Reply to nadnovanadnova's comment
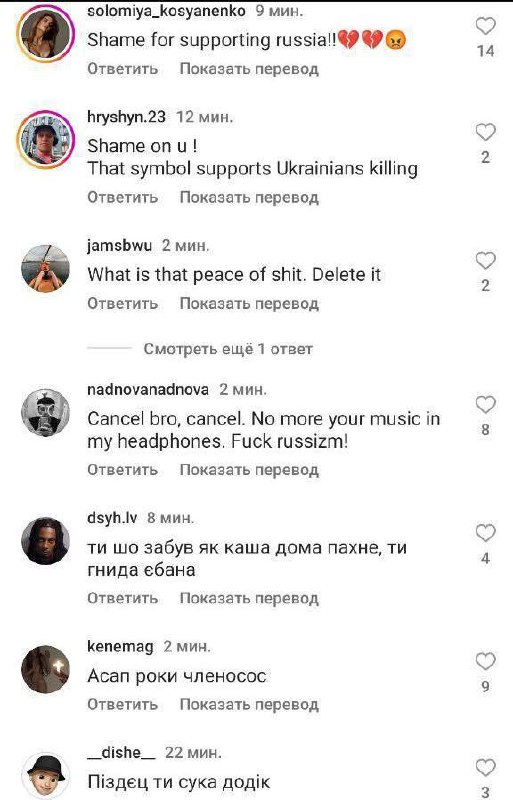This screenshot has height=800, width=513. (123, 469)
